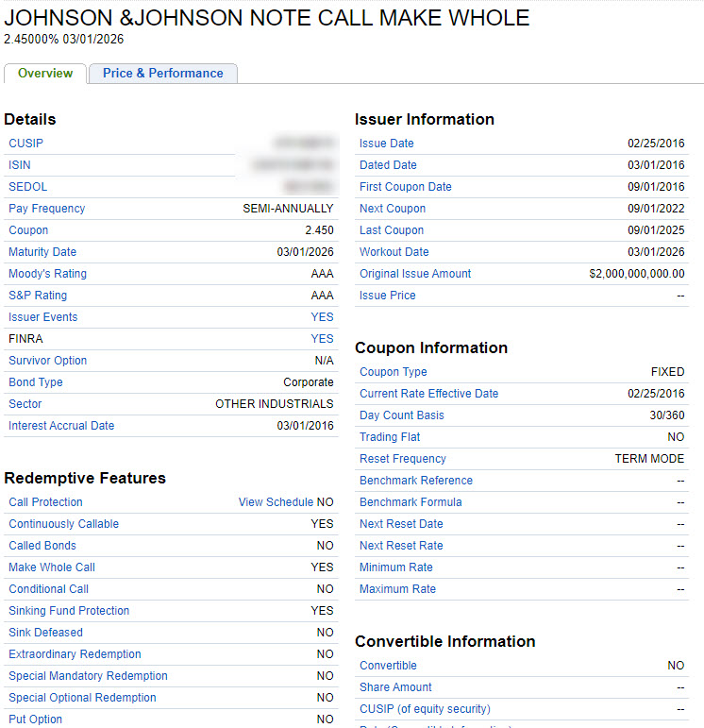Open the Put Option label link
704x728 pixels.
pyautogui.click(x=35, y=720)
